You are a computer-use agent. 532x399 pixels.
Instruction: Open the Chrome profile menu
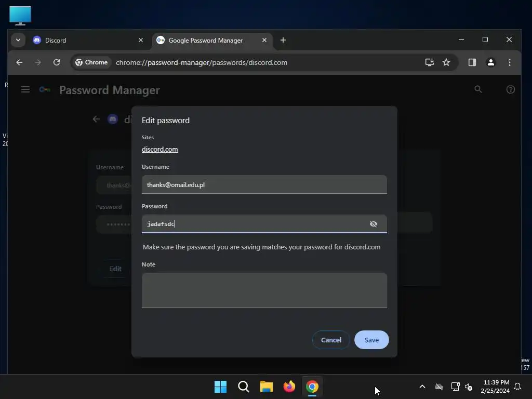490,62
